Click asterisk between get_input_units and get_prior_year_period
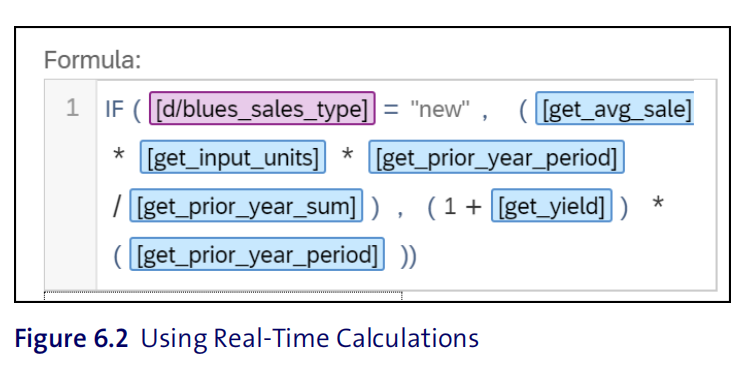The image size is (751, 370). 347,156
